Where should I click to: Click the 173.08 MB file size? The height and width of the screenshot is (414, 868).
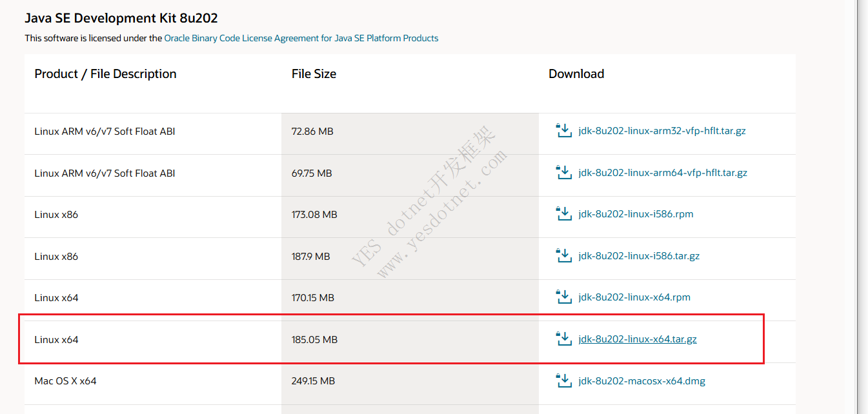314,215
